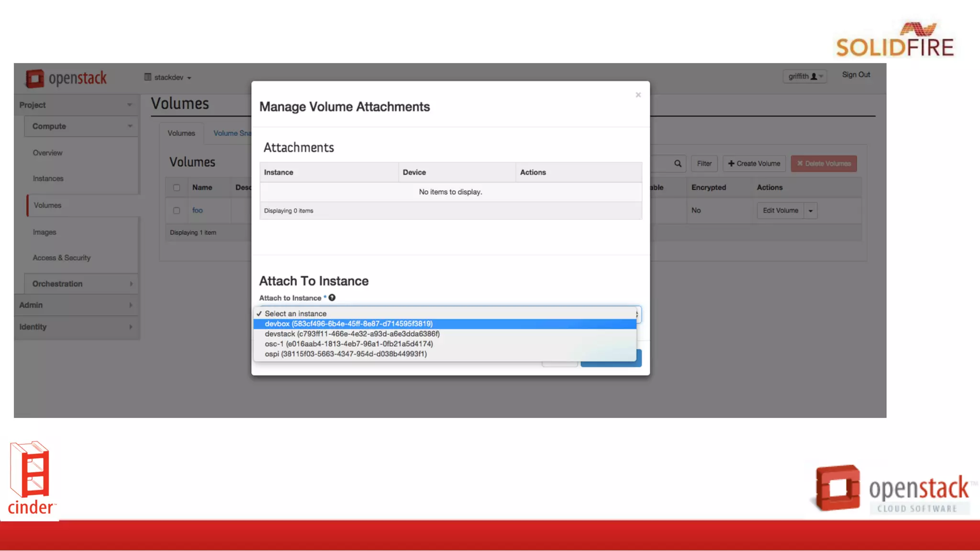This screenshot has height=551, width=980.
Task: Click the Sign Out link
Action: point(856,75)
